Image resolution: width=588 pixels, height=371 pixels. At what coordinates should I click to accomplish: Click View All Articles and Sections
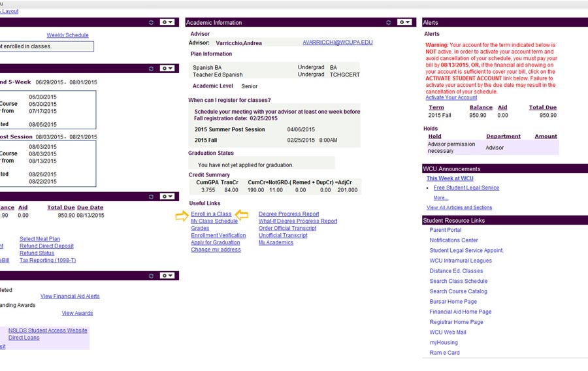coord(459,208)
